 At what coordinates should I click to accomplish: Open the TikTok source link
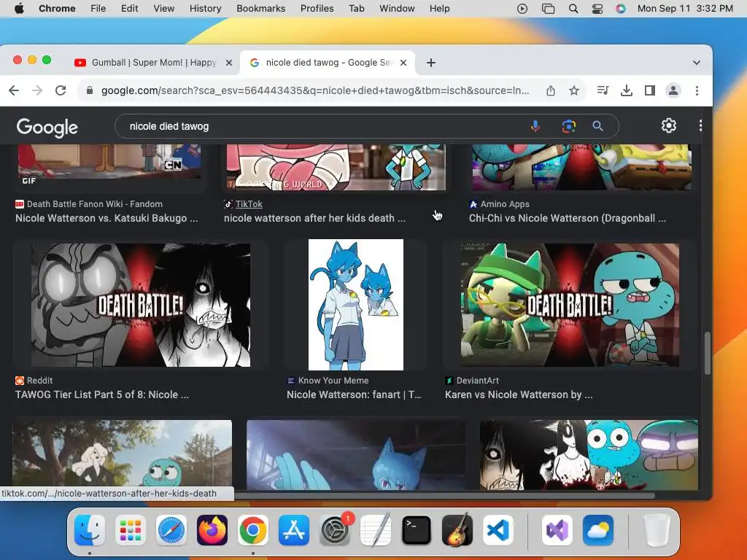249,204
